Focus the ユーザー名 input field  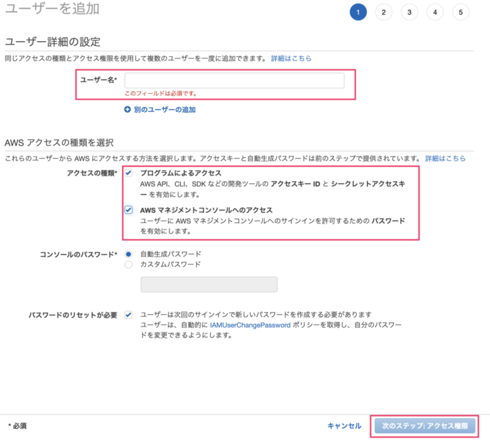235,81
